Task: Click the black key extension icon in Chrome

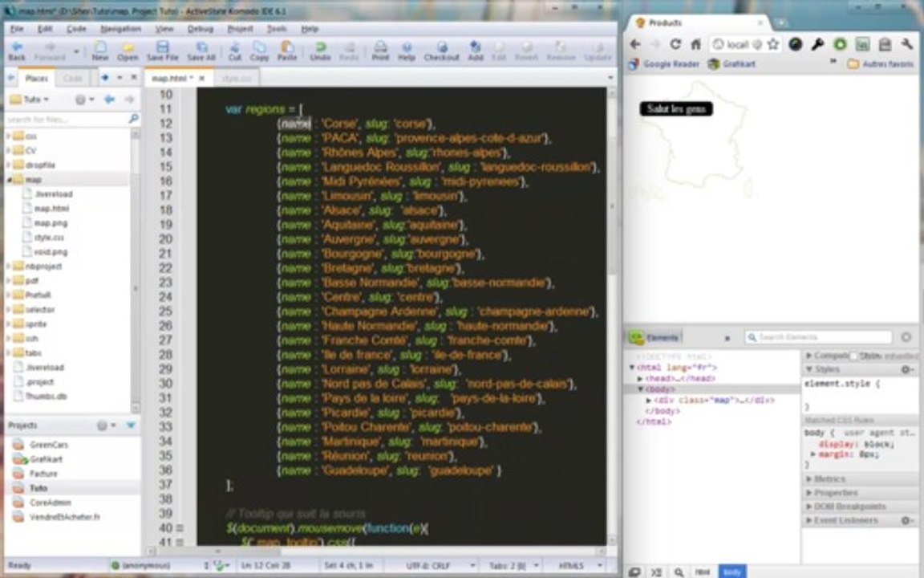Action: click(817, 44)
